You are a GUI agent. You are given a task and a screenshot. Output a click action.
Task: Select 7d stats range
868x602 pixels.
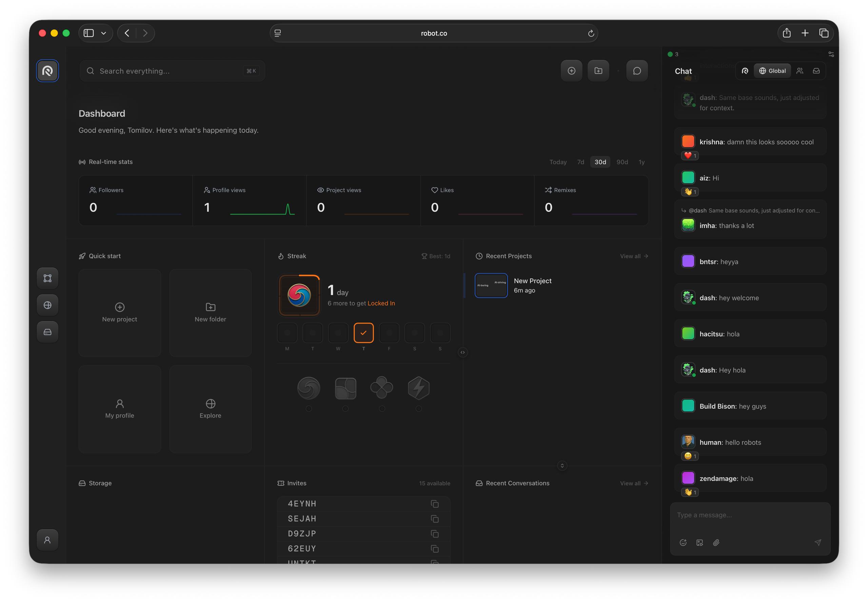click(x=580, y=162)
